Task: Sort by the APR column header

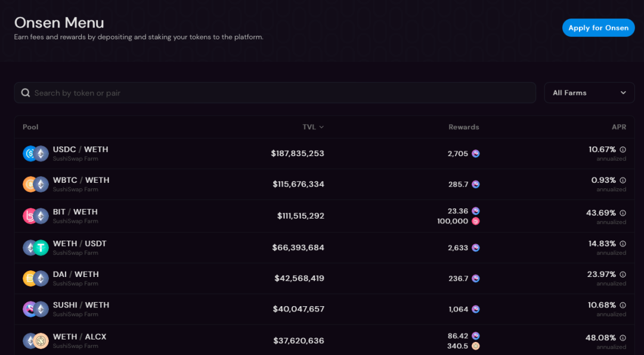Action: pyautogui.click(x=618, y=127)
